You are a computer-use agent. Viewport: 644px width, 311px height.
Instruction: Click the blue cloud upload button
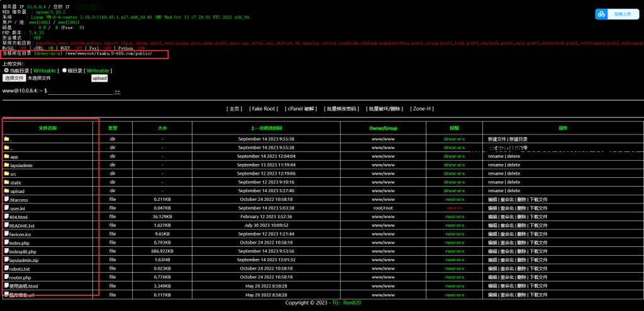614,14
